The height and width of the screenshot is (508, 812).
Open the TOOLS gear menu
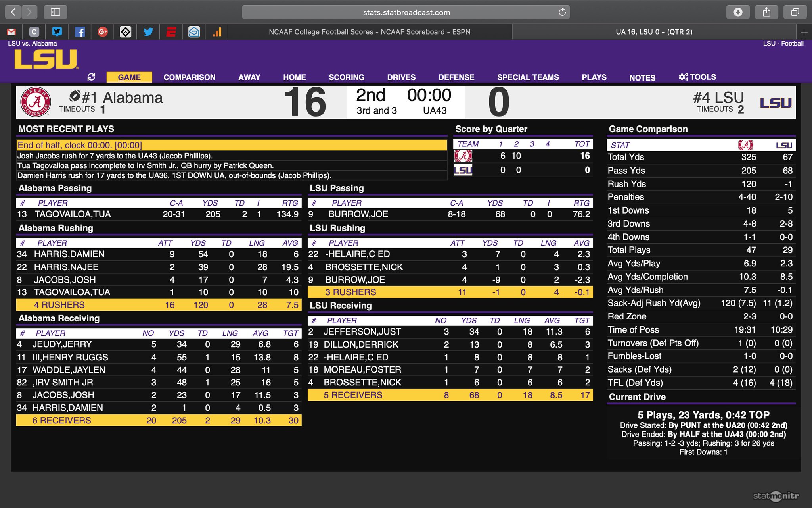click(697, 77)
